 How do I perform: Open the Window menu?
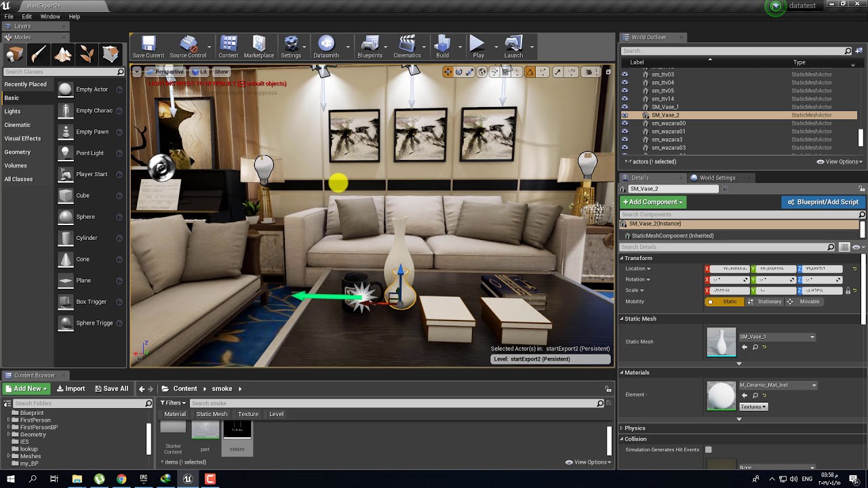[x=50, y=16]
